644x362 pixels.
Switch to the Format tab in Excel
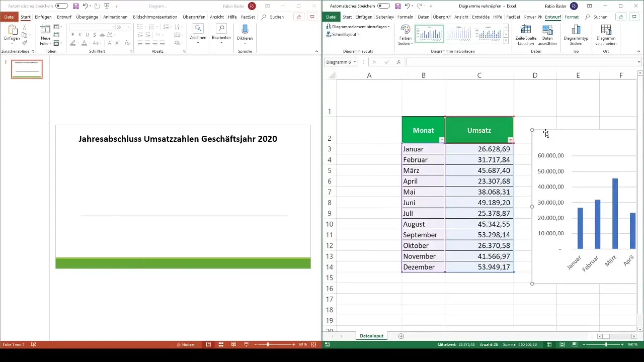[572, 17]
